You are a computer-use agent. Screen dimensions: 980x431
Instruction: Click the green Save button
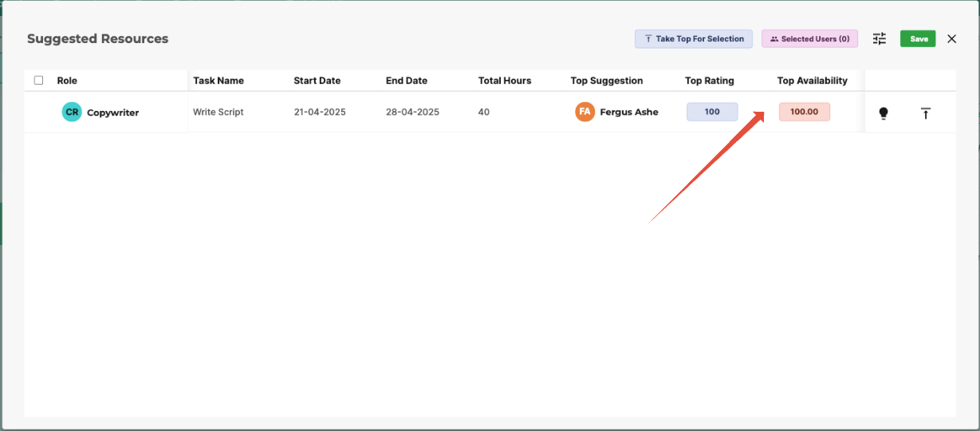click(918, 38)
